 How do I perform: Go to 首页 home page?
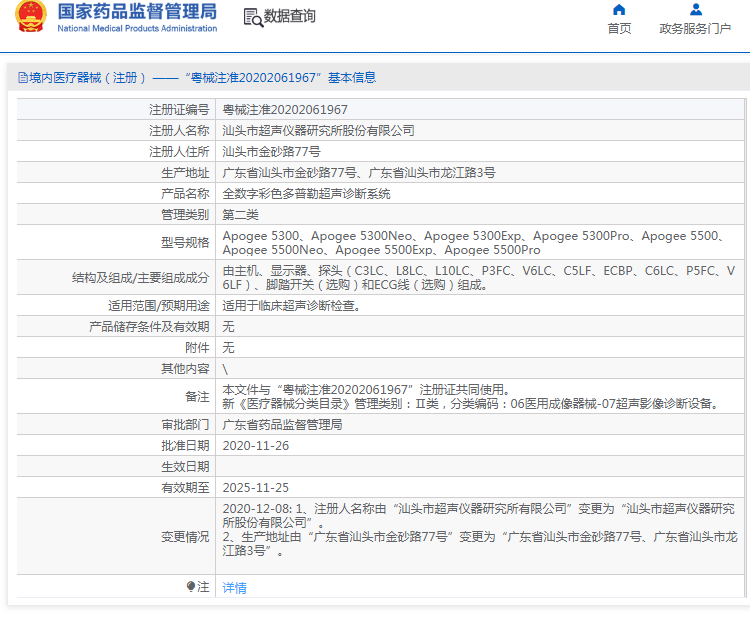(619, 29)
